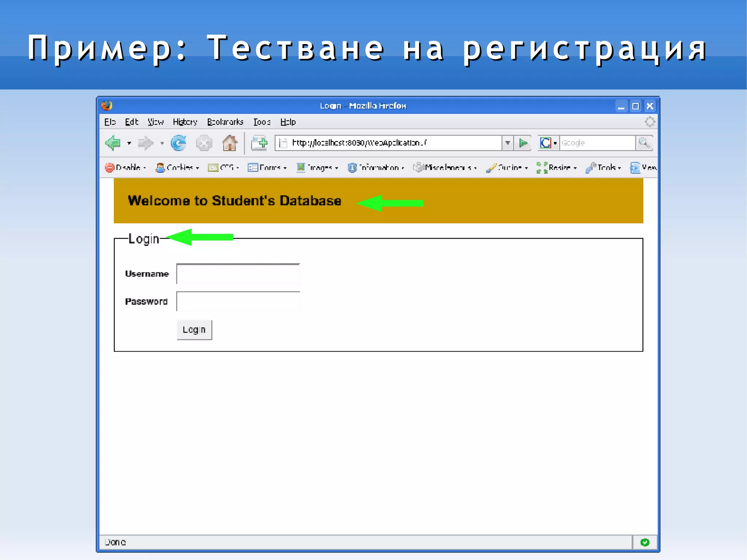Open the Miscellaneous toolbar menu

coord(445,167)
